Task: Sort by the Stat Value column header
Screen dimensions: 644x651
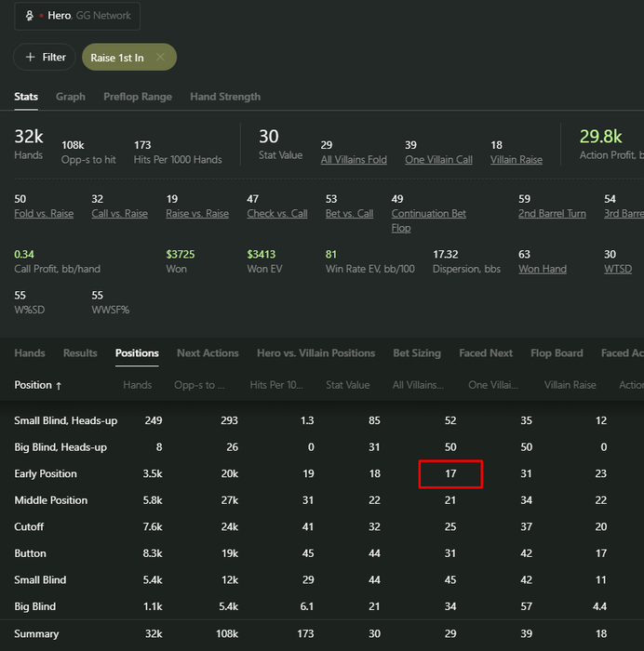Action: (347, 385)
